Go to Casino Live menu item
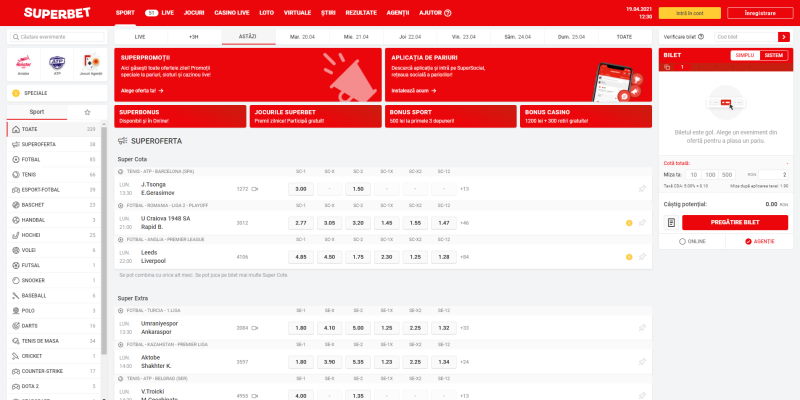Image resolution: width=800 pixels, height=400 pixels. coord(232,13)
